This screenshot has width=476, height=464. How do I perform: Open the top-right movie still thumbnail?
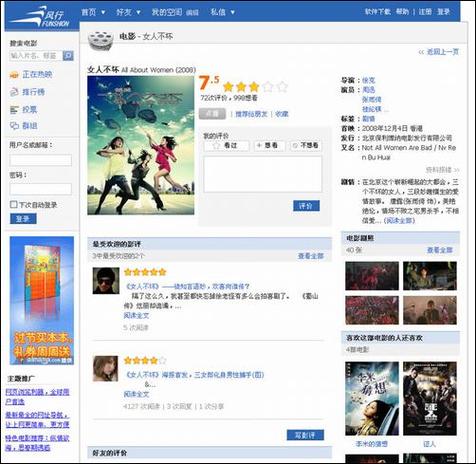coord(430,276)
